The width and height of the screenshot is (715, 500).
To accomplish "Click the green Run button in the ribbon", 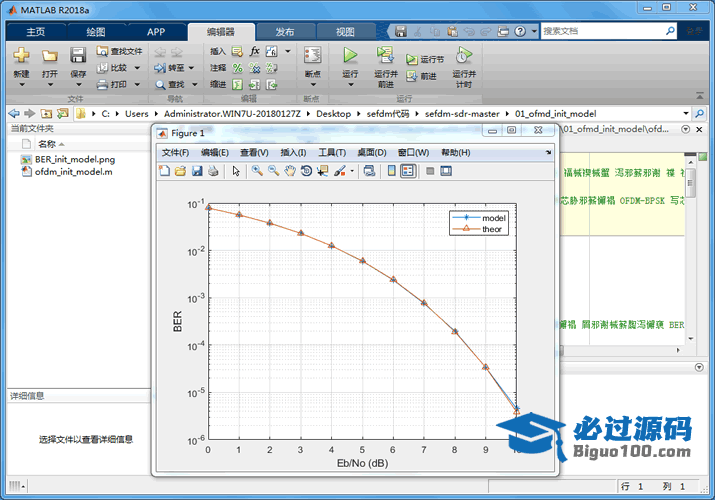I will coord(350,57).
